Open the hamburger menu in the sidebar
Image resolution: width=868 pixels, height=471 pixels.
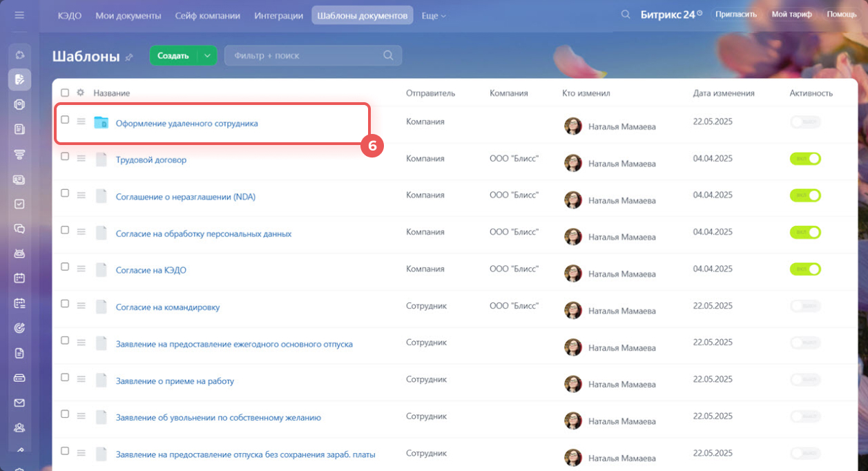pos(19,15)
